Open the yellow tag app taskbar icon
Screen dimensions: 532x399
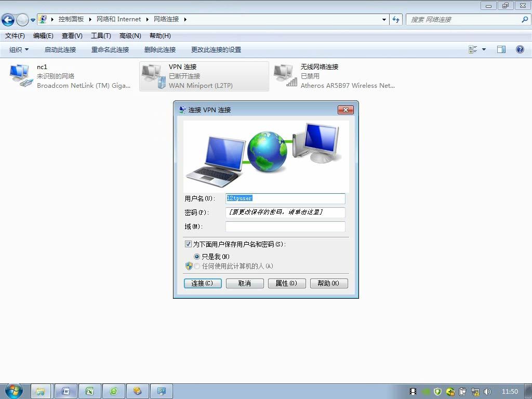pos(137,392)
